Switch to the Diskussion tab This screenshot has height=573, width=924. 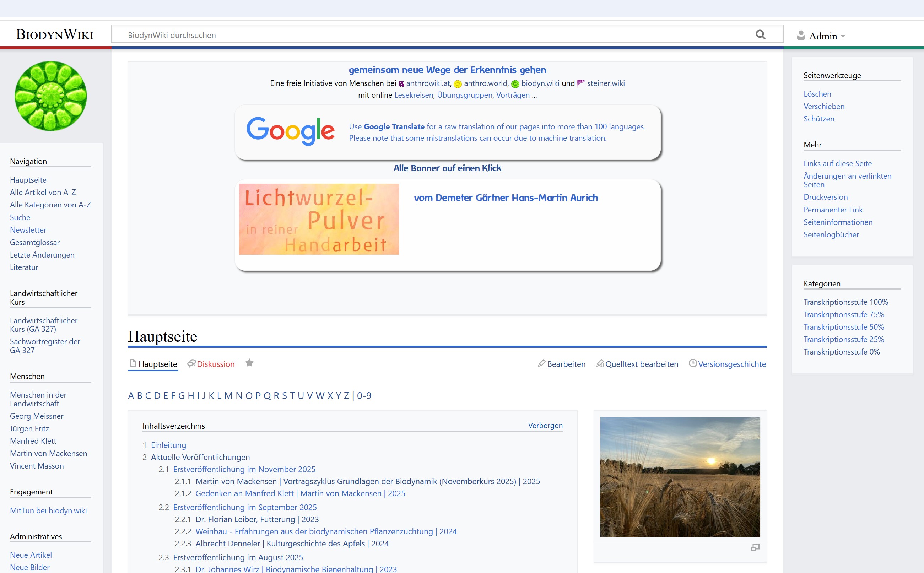point(215,364)
